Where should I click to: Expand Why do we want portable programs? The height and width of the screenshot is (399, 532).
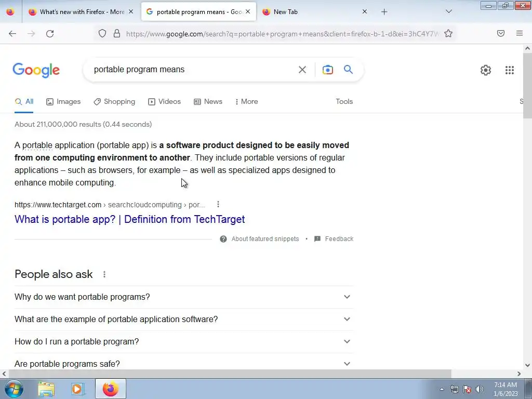tap(183, 297)
